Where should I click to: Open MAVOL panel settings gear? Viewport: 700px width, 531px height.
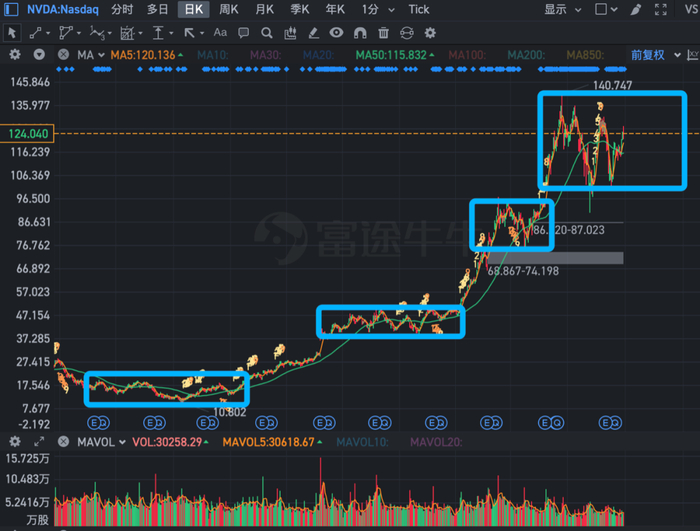pyautogui.click(x=15, y=442)
